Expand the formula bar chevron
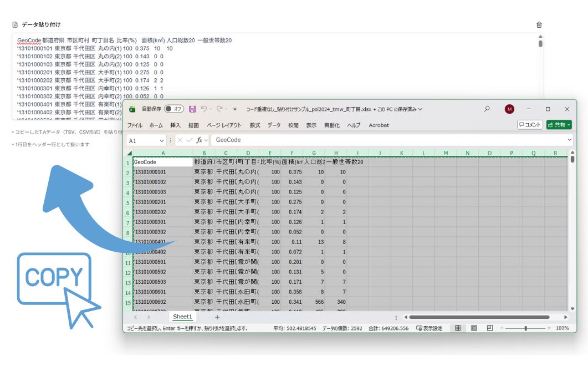The image size is (588, 366). 570,141
